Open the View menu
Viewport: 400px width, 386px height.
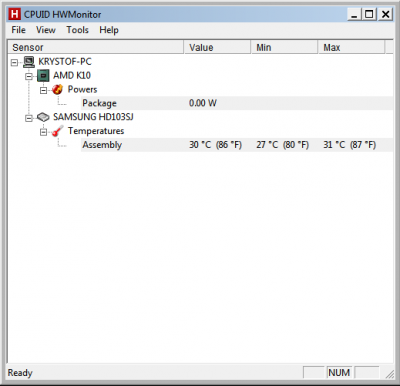(x=46, y=30)
